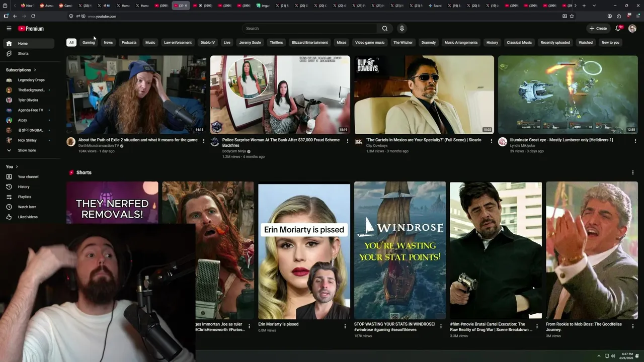The height and width of the screenshot is (362, 644).
Task: Click the YouTube search input field
Action: coord(309,29)
